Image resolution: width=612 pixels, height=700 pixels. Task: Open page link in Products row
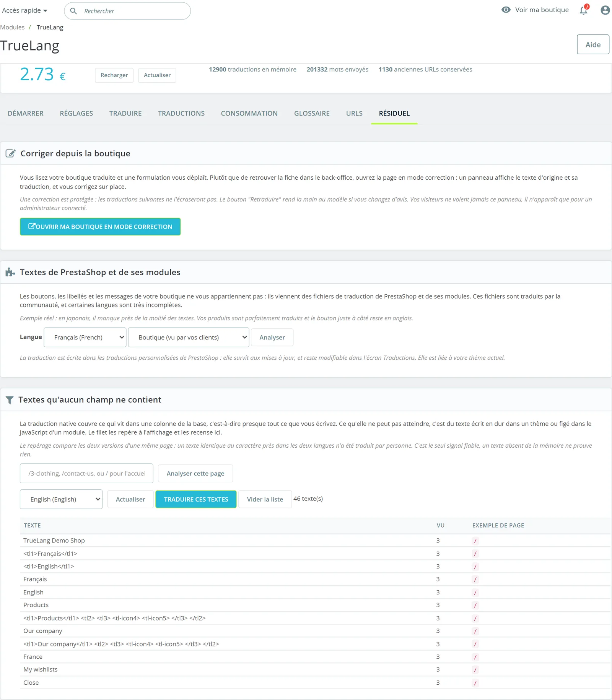(x=475, y=605)
